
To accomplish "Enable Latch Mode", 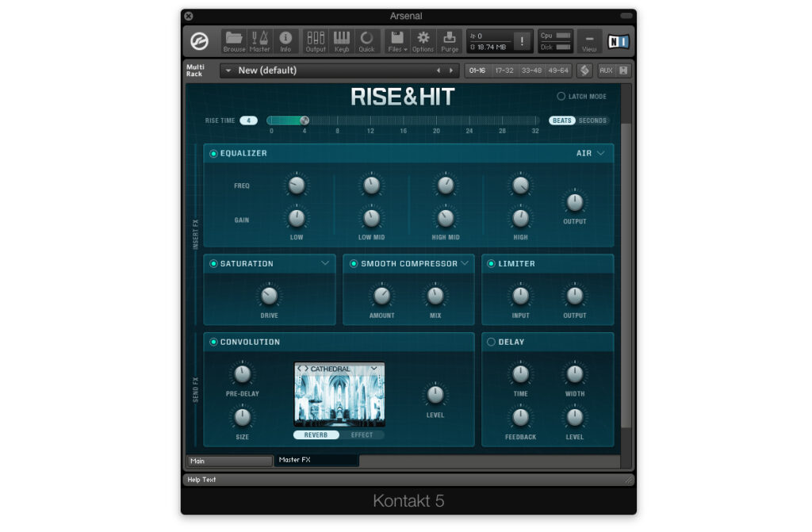I will pyautogui.click(x=561, y=97).
